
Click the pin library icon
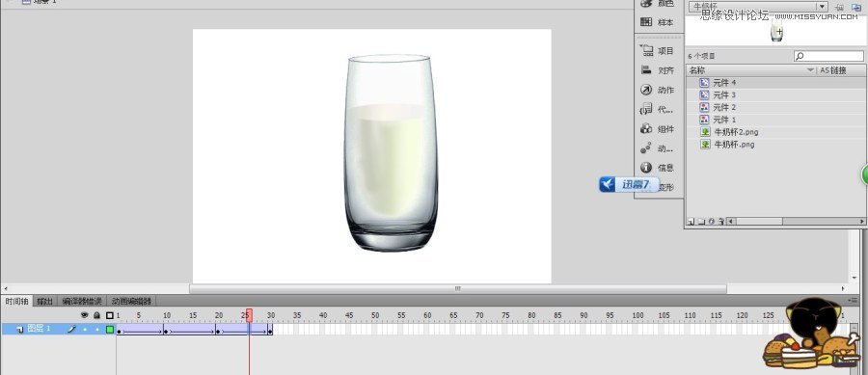click(839, 7)
